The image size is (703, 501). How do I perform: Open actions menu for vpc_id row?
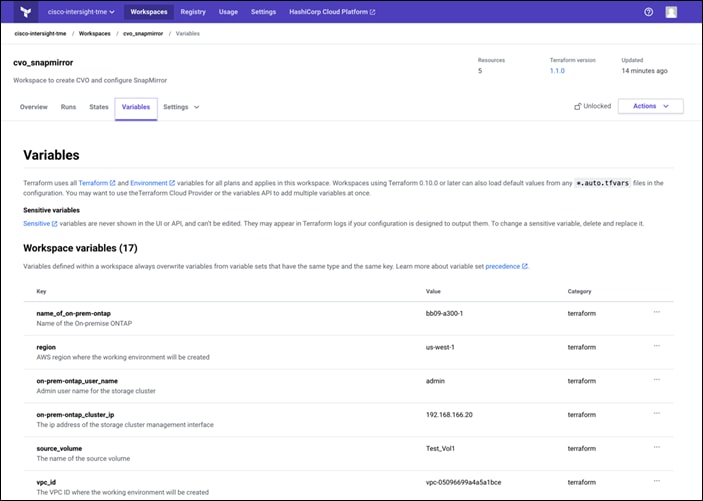click(657, 481)
